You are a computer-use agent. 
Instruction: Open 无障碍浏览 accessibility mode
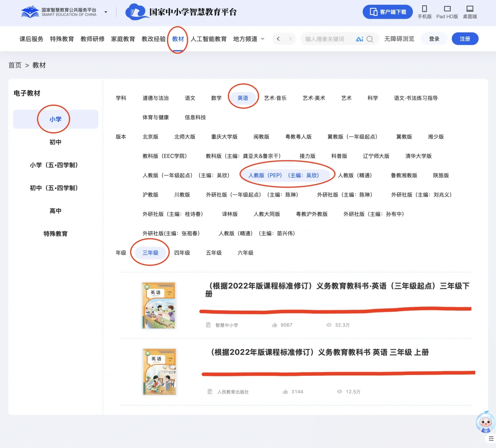pyautogui.click(x=399, y=39)
